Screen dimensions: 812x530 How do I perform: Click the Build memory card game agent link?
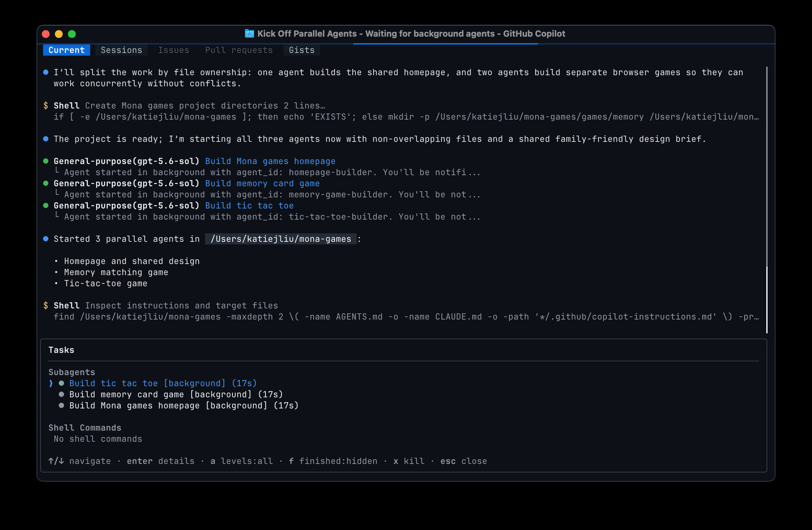click(262, 183)
